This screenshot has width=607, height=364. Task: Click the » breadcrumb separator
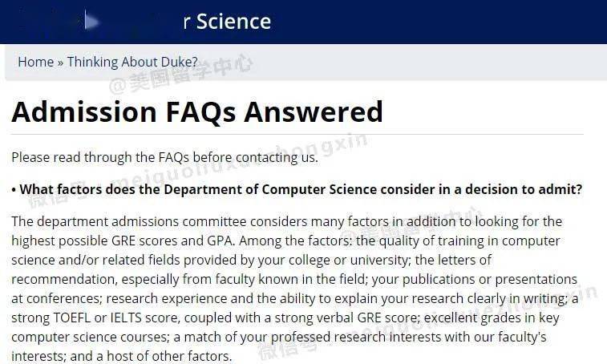(60, 63)
